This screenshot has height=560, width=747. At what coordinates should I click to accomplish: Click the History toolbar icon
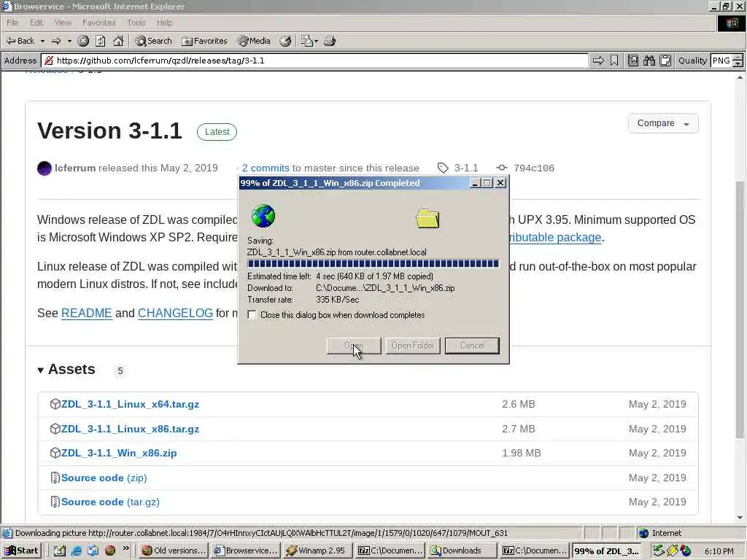pyautogui.click(x=285, y=41)
